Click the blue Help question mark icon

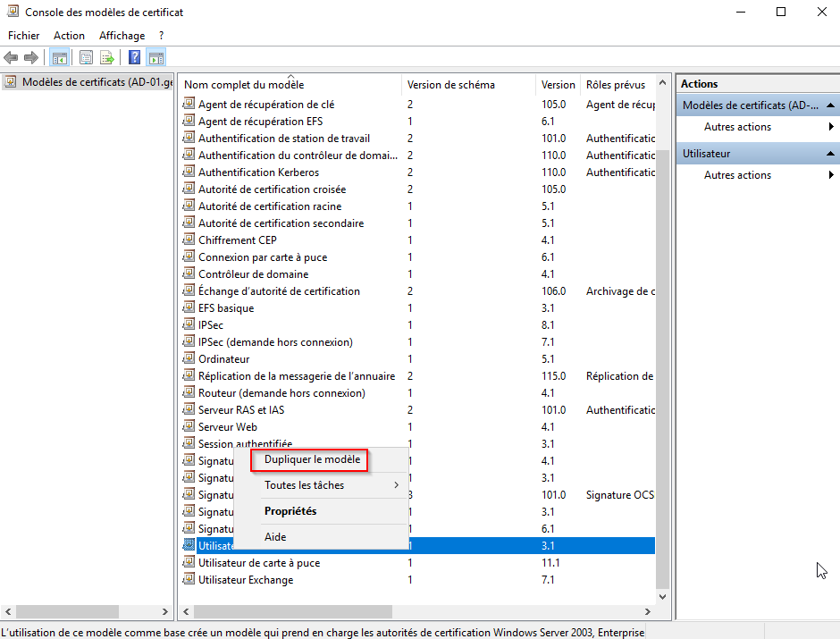(x=135, y=58)
